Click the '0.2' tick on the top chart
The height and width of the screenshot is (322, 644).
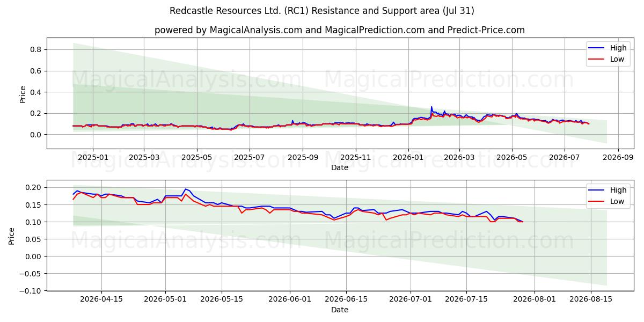pyautogui.click(x=37, y=113)
